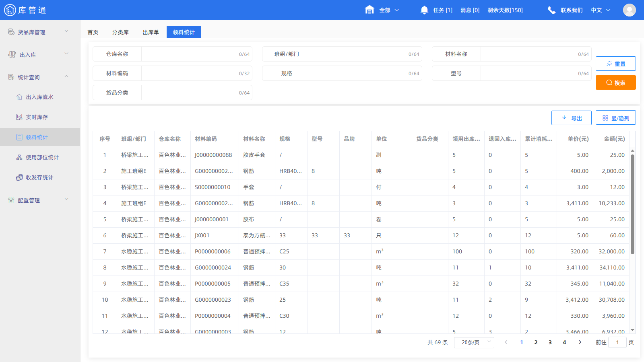
Task: Open the user avatar in the top bar
Action: click(x=630, y=10)
